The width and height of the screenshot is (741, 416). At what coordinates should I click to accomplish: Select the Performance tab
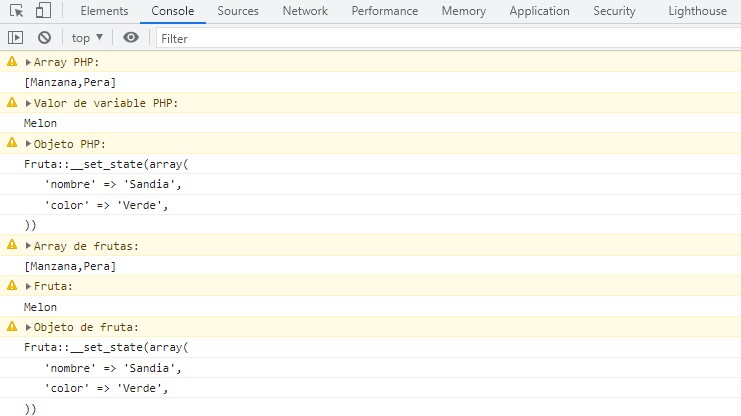tap(385, 11)
